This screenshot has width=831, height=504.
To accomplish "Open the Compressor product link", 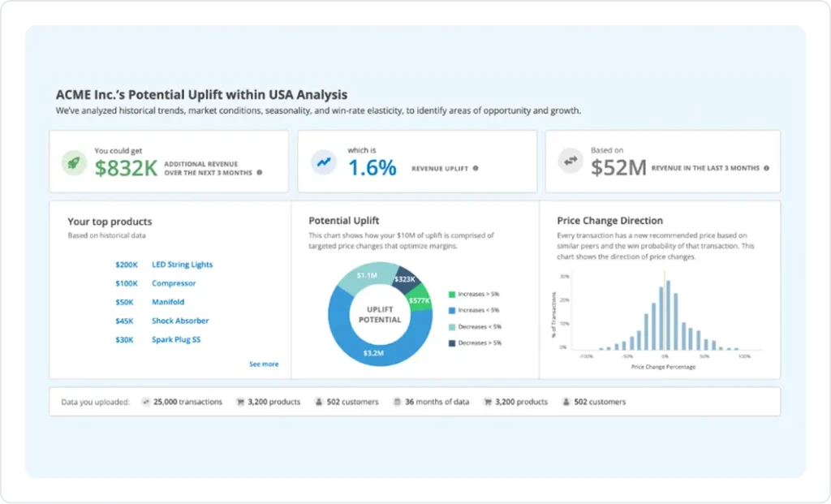I will point(174,283).
